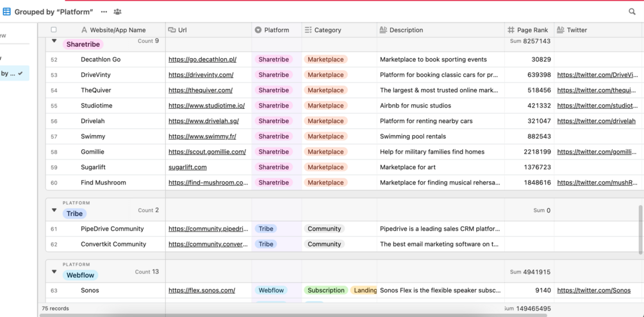Collapse the Webflow group
The width and height of the screenshot is (644, 317).
(x=54, y=272)
